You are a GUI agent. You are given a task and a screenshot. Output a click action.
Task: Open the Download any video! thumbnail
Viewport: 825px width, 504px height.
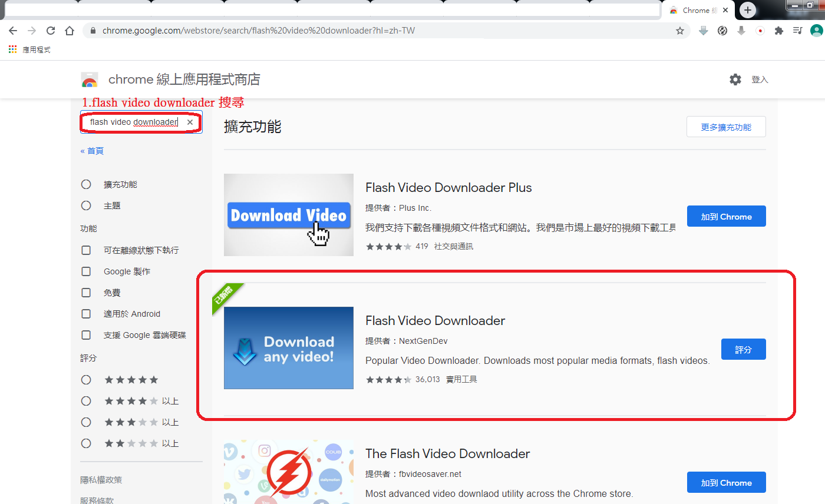(x=289, y=348)
